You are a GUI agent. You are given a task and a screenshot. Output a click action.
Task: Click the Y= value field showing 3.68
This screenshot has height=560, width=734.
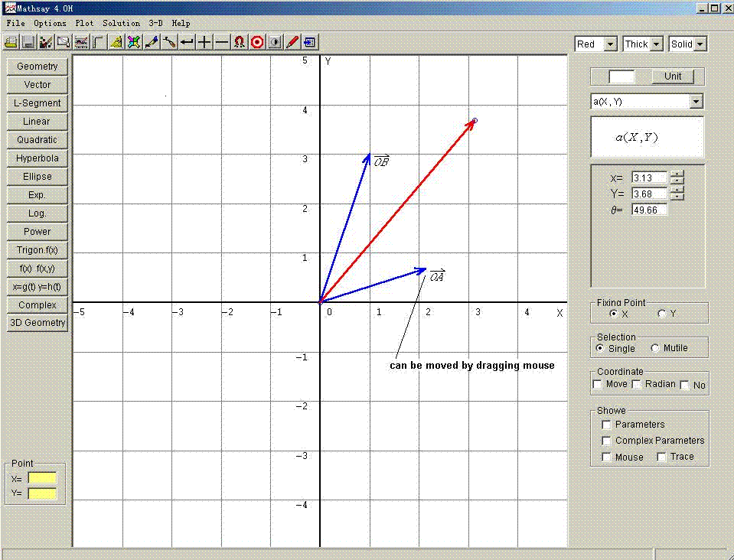[649, 194]
